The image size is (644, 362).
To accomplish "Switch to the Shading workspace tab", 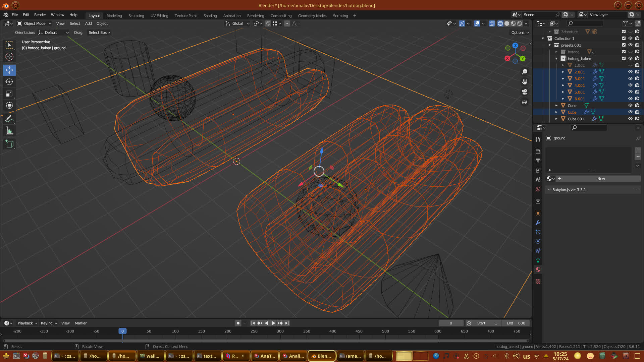I will pyautogui.click(x=210, y=16).
